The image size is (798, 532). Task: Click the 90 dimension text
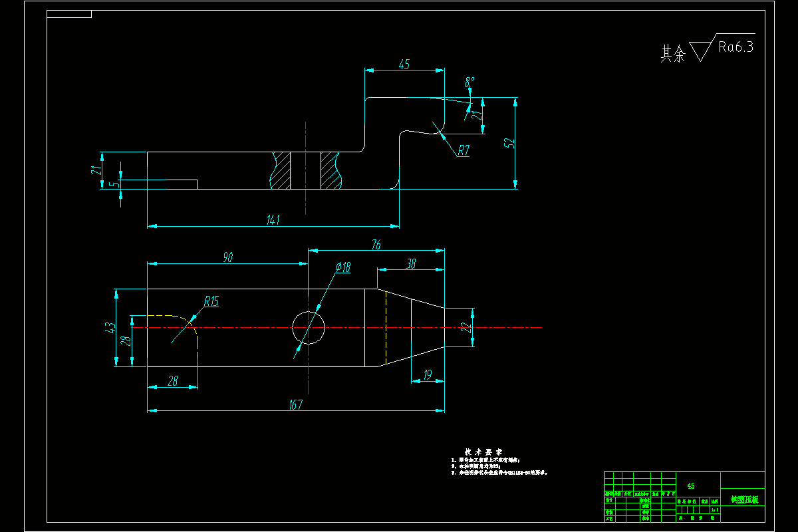[x=228, y=257]
